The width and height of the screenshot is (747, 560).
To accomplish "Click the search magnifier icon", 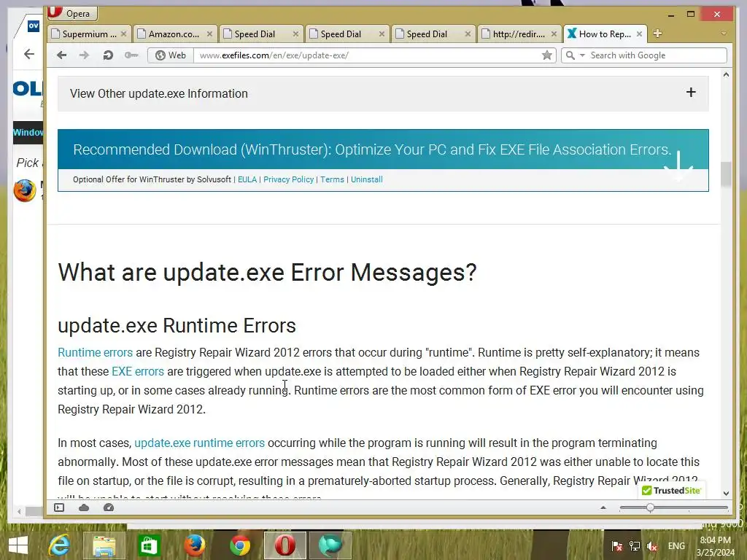I will point(570,55).
